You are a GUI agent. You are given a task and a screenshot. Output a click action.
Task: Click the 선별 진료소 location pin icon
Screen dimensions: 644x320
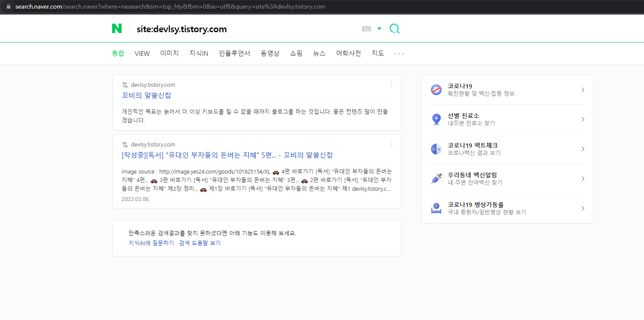436,119
